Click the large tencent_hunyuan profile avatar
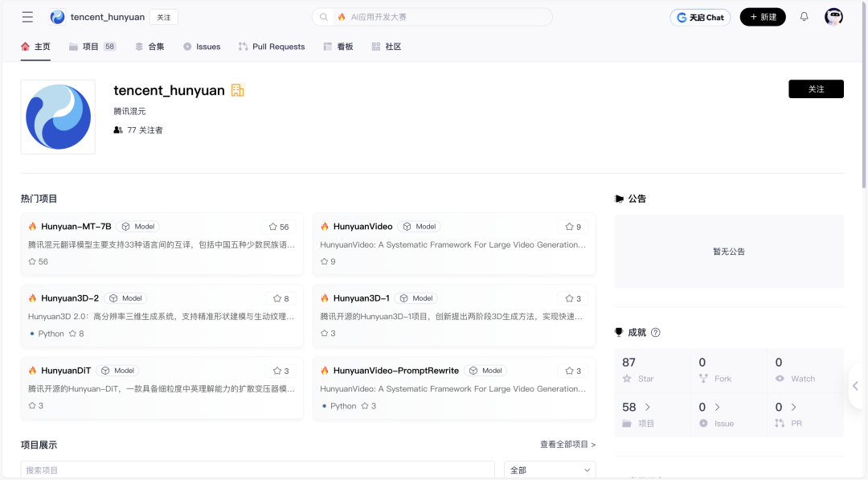 [x=58, y=117]
